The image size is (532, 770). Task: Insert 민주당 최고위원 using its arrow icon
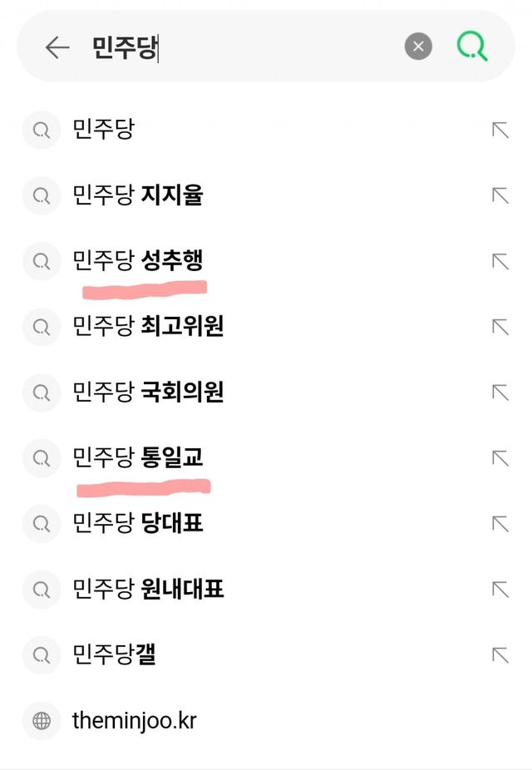point(500,327)
